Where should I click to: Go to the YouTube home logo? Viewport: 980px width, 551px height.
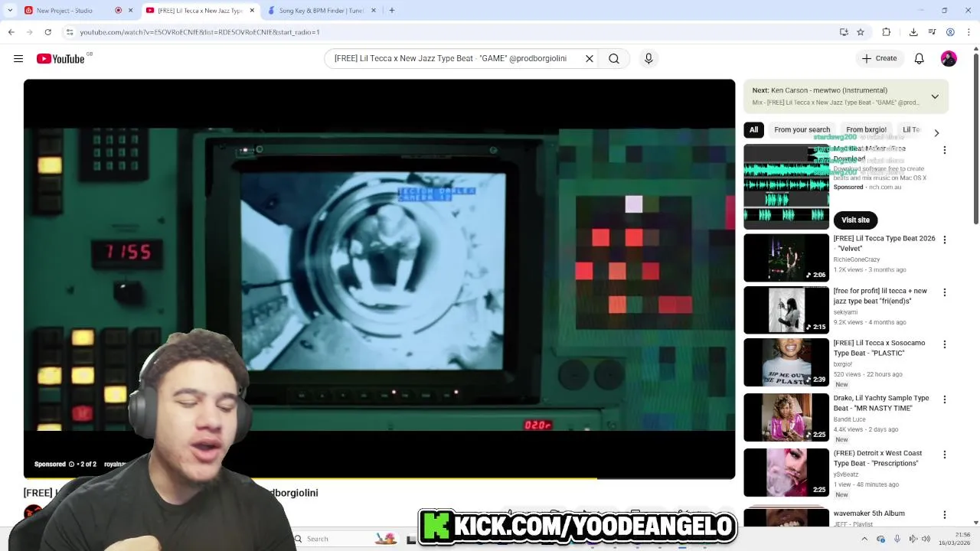click(x=61, y=59)
